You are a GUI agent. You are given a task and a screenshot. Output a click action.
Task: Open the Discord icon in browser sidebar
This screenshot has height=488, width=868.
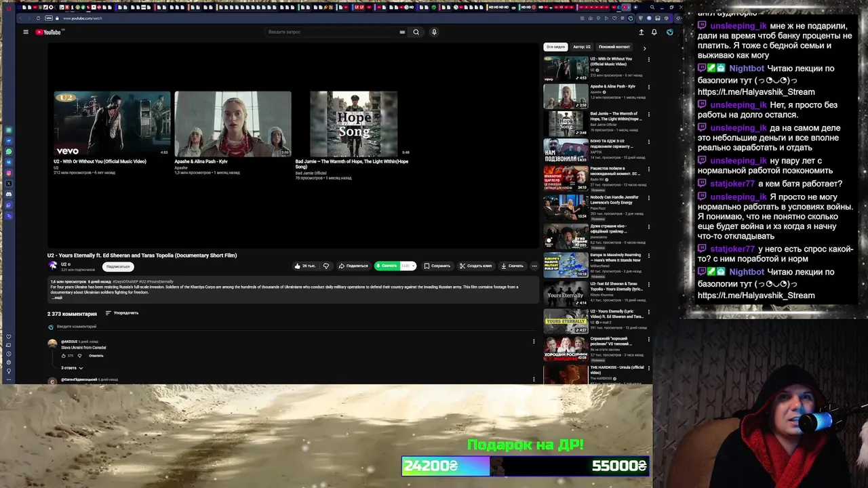point(9,195)
